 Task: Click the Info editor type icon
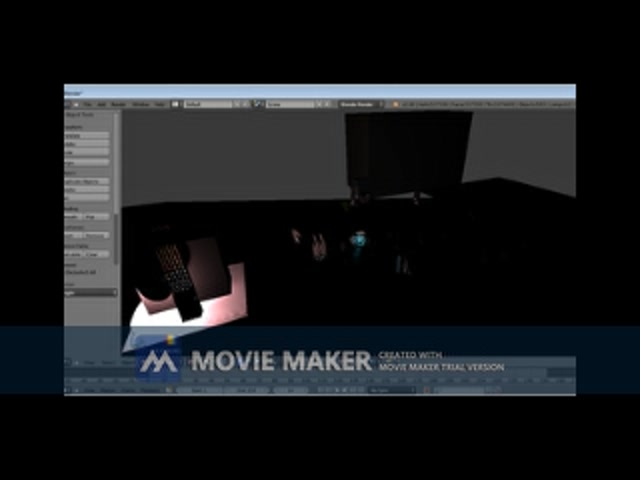pos(68,104)
